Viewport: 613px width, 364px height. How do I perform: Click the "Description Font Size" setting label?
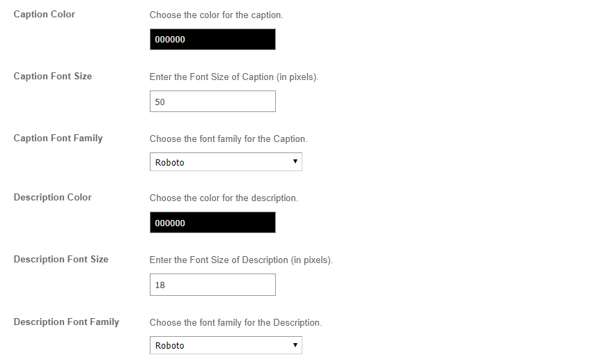point(61,259)
